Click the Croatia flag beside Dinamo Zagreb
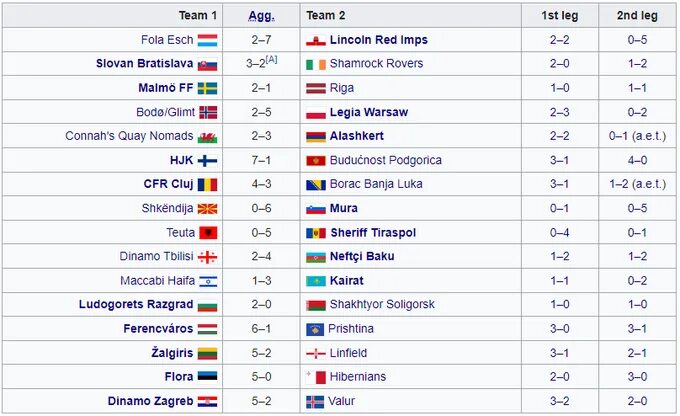680x416 pixels. point(208,401)
